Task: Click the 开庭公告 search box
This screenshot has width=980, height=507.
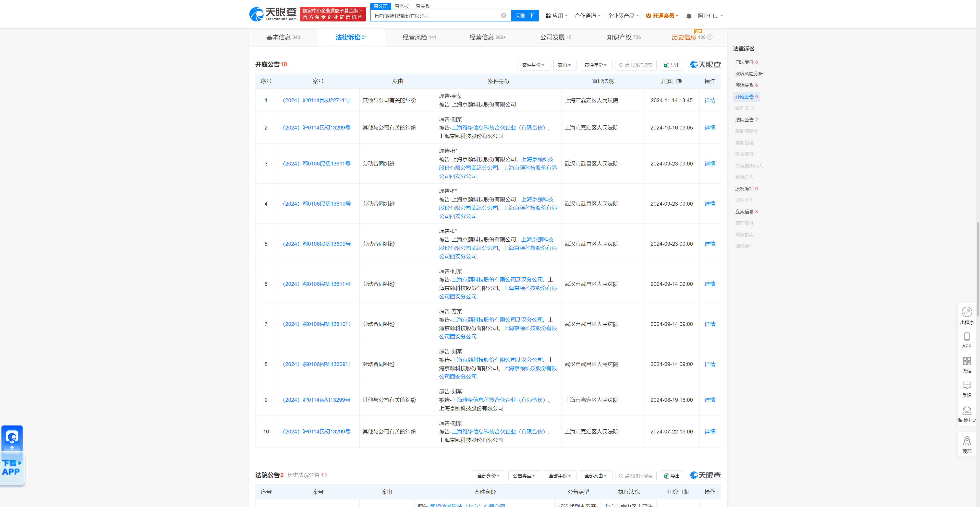Action: 636,65
